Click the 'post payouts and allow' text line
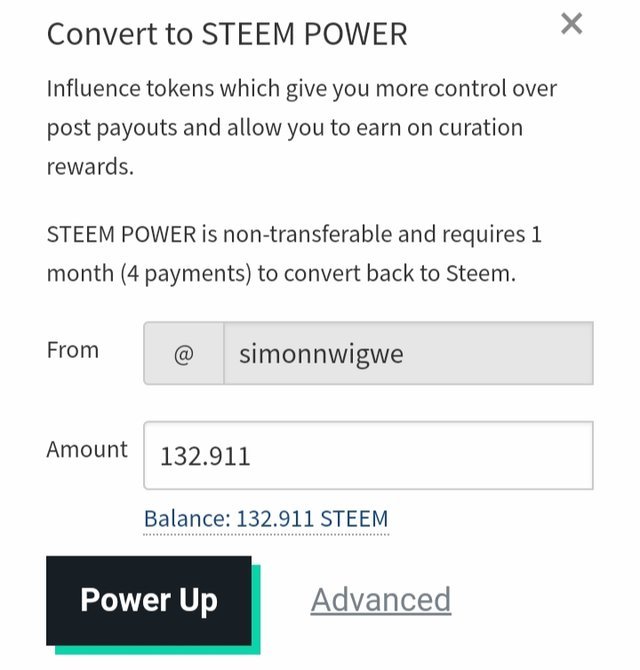 tap(284, 128)
